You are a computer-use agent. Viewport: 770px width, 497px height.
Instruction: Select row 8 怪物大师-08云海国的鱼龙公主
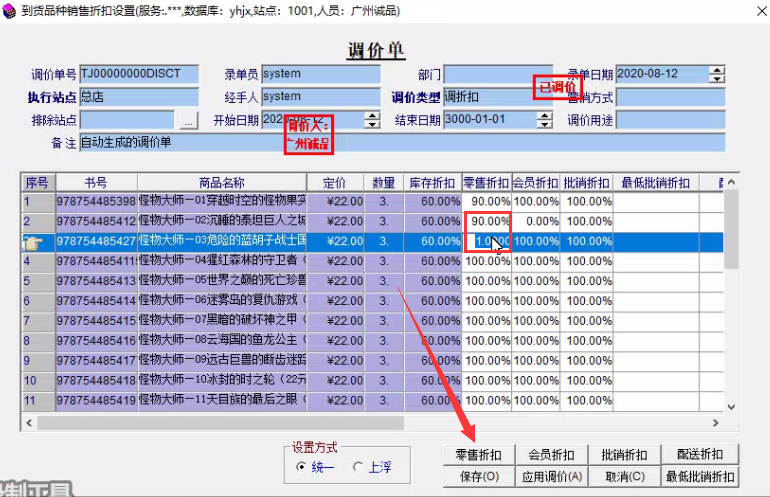372,341
